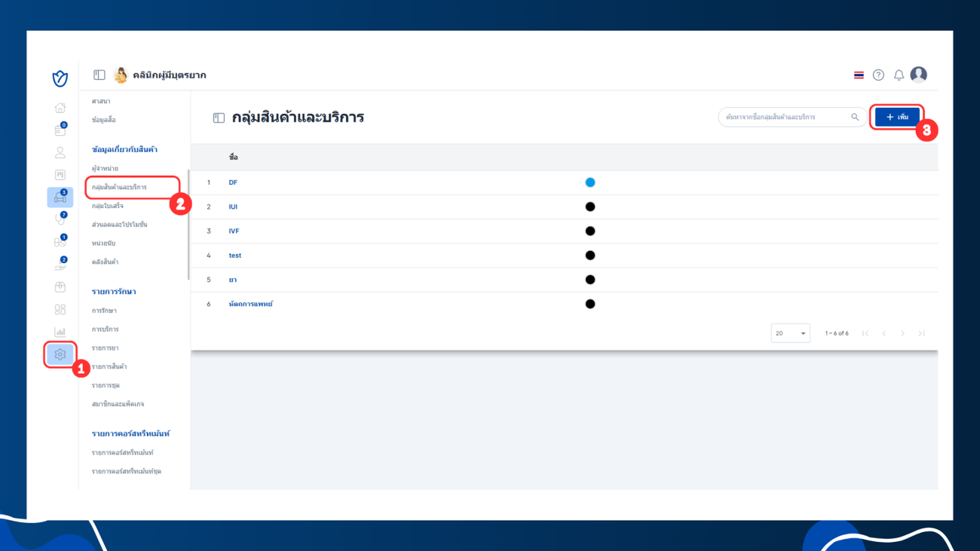This screenshot has width=980, height=551.
Task: Open the four-squares grid icon in sidebar
Action: 60,309
